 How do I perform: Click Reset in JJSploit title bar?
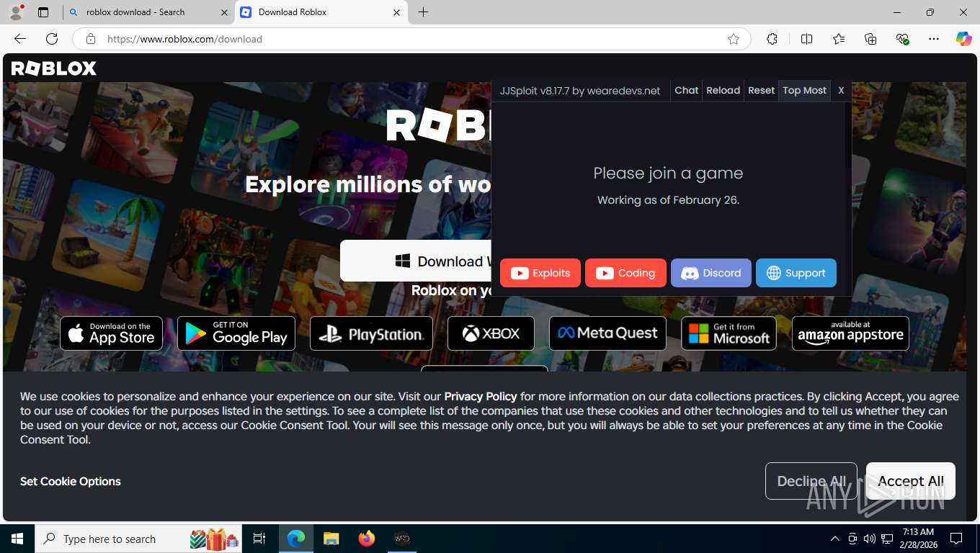(x=761, y=90)
